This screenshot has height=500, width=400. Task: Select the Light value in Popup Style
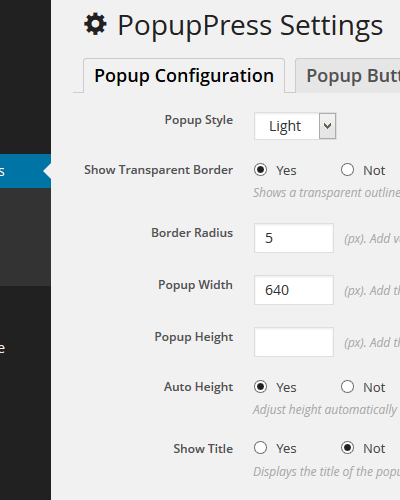click(x=285, y=126)
